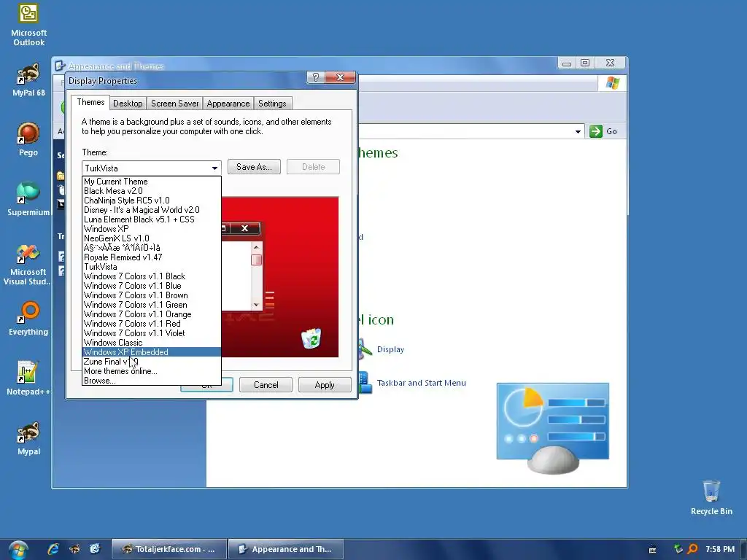Select TurkVista in the theme list
Image resolution: width=747 pixels, height=560 pixels.
pyautogui.click(x=152, y=267)
